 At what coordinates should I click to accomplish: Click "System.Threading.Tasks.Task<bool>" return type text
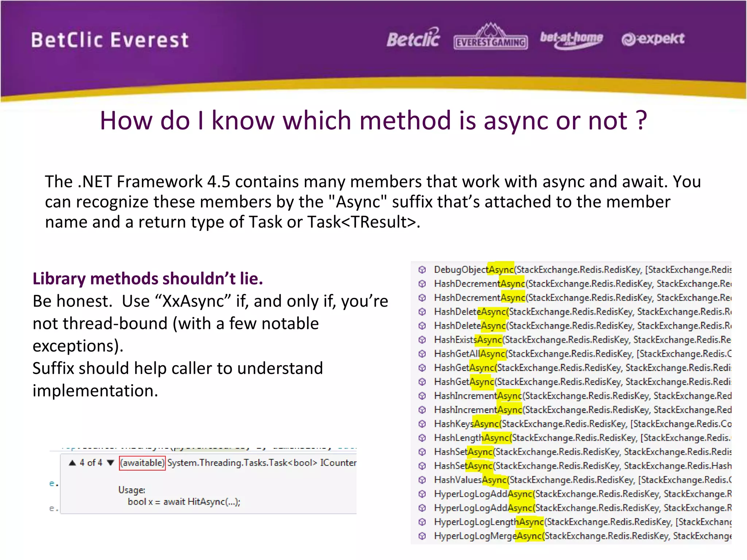tap(242, 463)
